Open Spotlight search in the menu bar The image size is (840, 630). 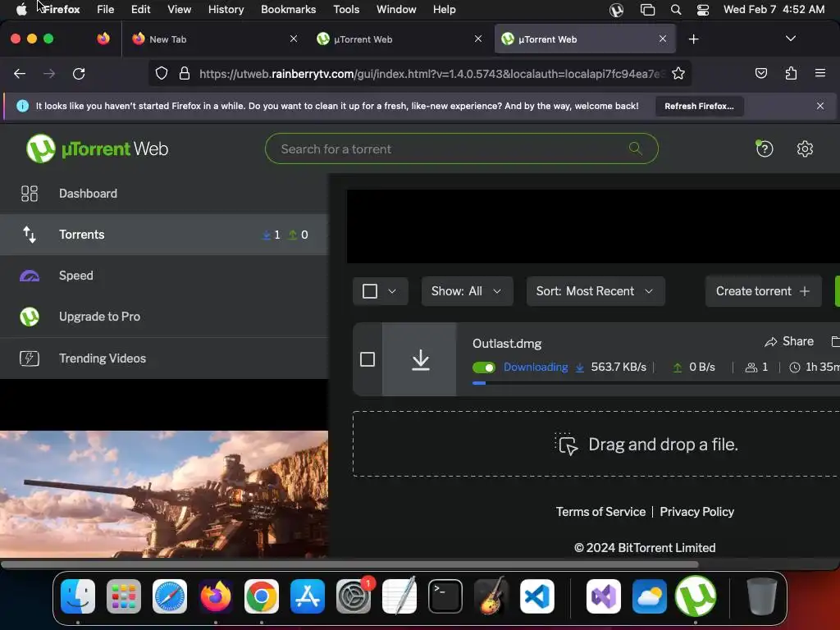coord(676,10)
